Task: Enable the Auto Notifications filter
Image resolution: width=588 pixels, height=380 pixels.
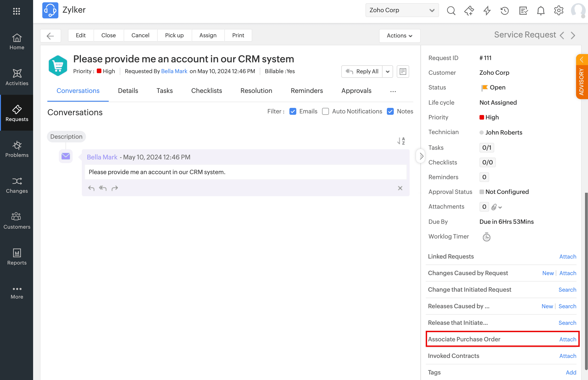Action: point(325,111)
